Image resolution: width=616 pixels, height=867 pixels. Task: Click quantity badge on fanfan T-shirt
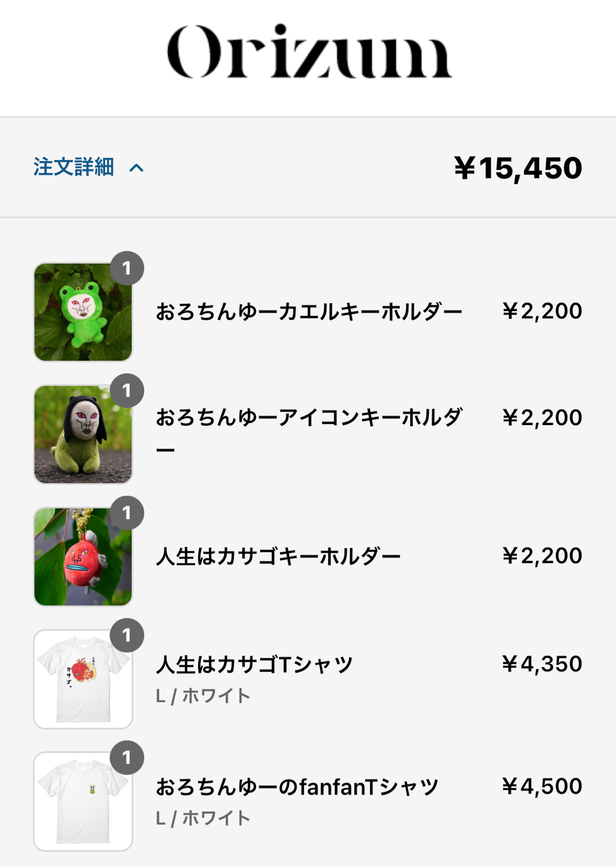point(127,758)
